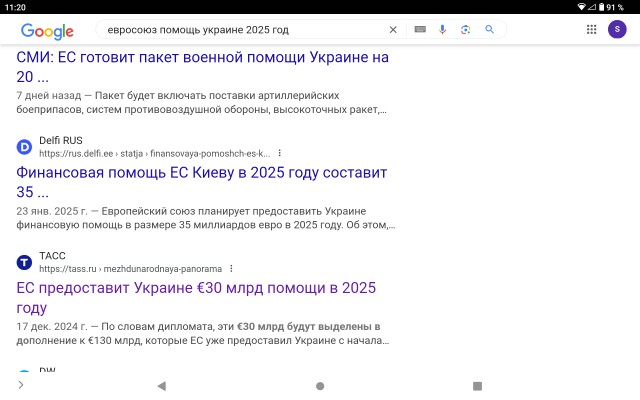This screenshot has height=400, width=640.
Task: Click the snippet dated 23 янв. 2025 г.
Action: click(x=206, y=218)
